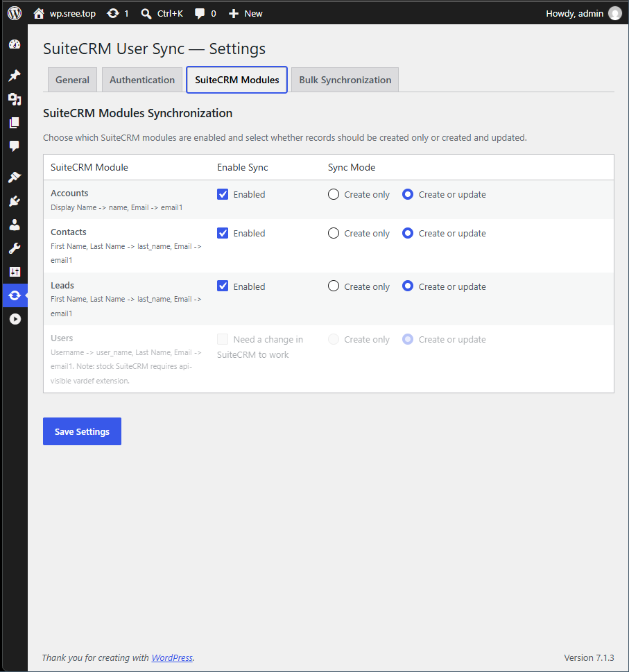629x672 pixels.
Task: Switch to the General tab
Action: pyautogui.click(x=72, y=80)
